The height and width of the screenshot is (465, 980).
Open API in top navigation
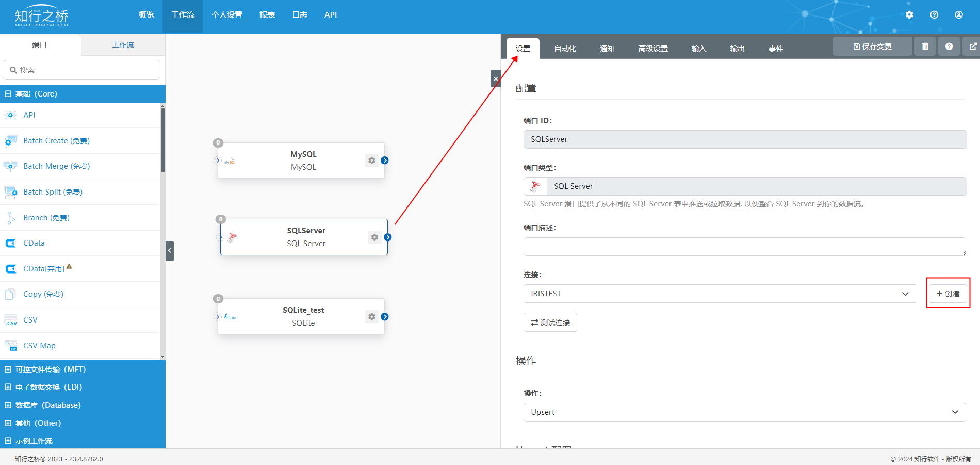tap(331, 15)
